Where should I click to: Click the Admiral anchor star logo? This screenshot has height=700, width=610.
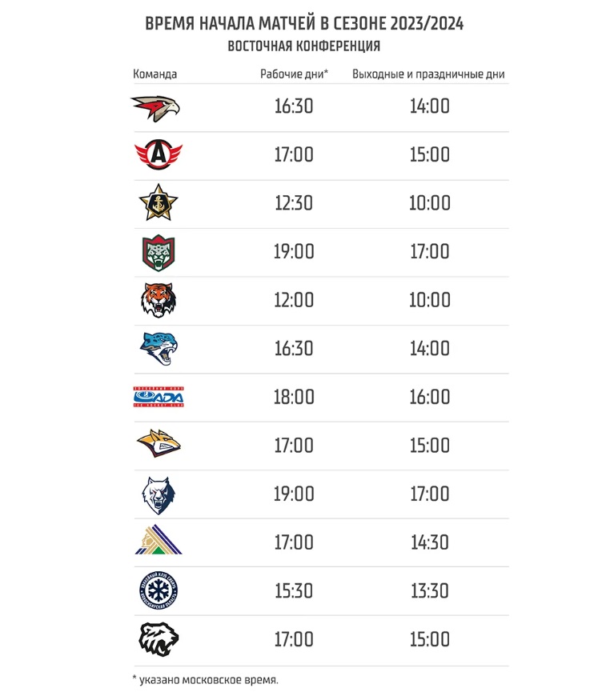click(x=157, y=203)
